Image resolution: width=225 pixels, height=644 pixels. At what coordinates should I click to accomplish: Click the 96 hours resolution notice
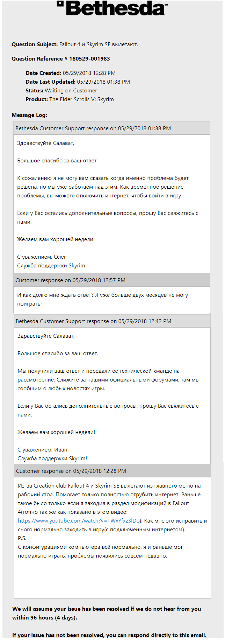107,613
